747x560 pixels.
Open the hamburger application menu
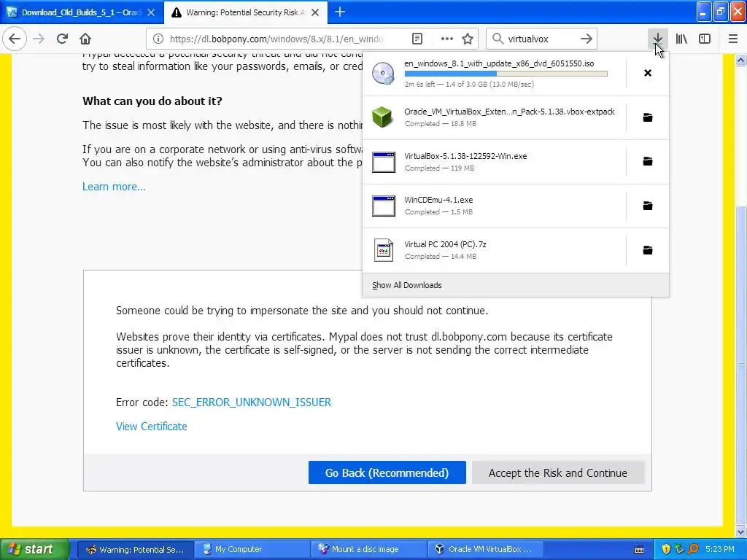[732, 39]
